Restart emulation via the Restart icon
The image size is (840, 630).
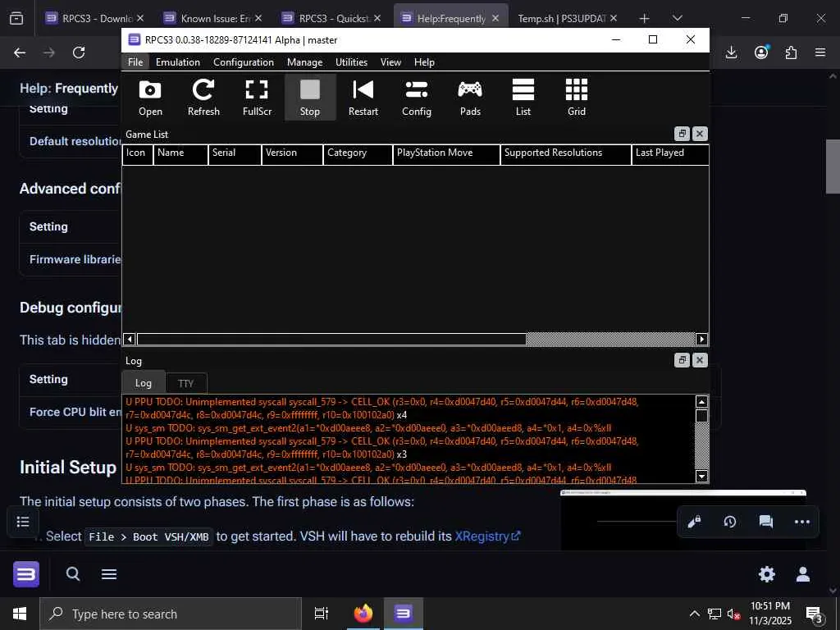pyautogui.click(x=363, y=98)
